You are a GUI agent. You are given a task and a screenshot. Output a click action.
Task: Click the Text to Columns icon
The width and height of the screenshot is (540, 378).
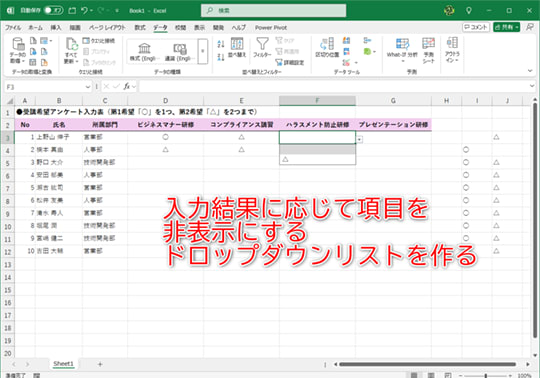327,47
